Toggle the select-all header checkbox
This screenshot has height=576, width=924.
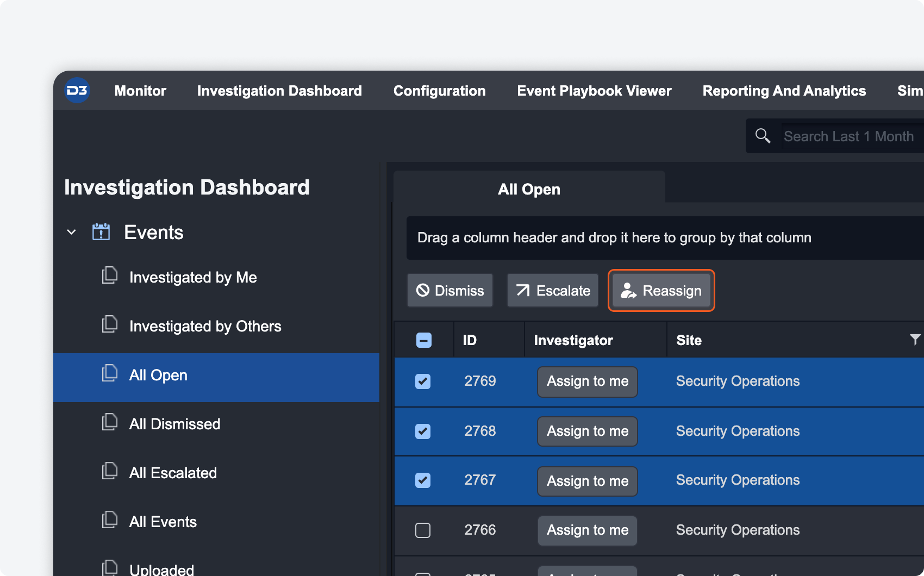pyautogui.click(x=424, y=340)
